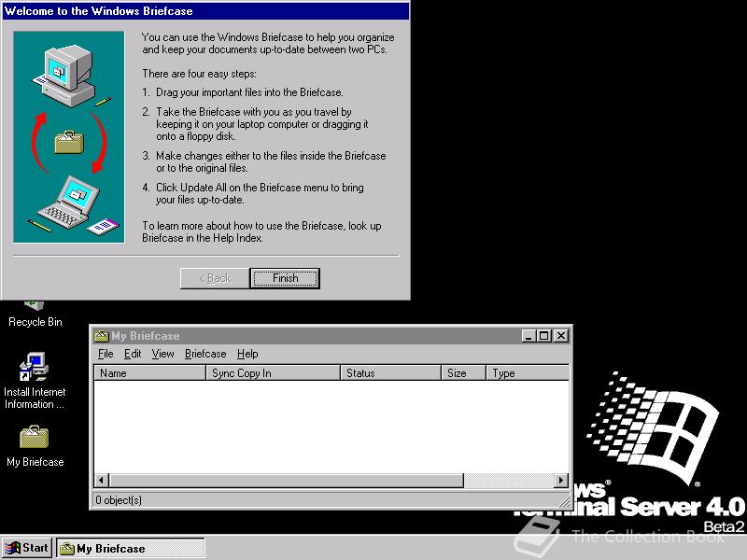
Task: Sort by the Name column header
Action: 149,372
